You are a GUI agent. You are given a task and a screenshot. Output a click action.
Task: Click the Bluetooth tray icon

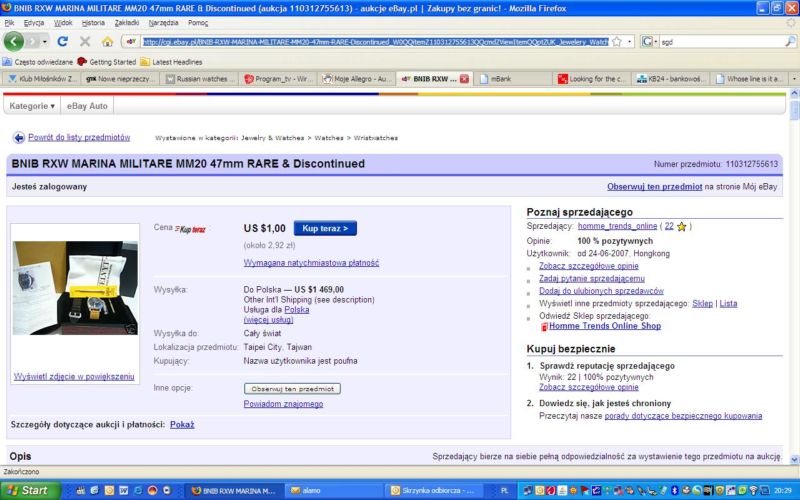coord(674,490)
